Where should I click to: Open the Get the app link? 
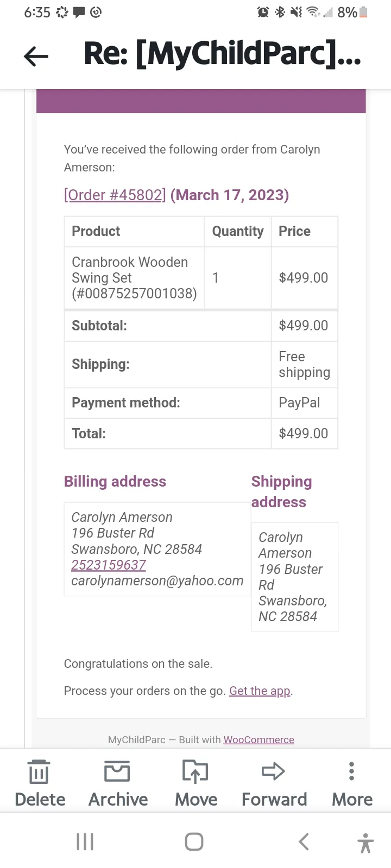260,691
